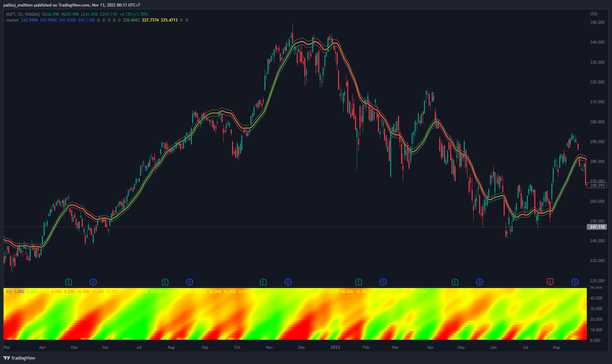Click the dividend D marker in mid-Feb 2022

pyautogui.click(x=383, y=282)
